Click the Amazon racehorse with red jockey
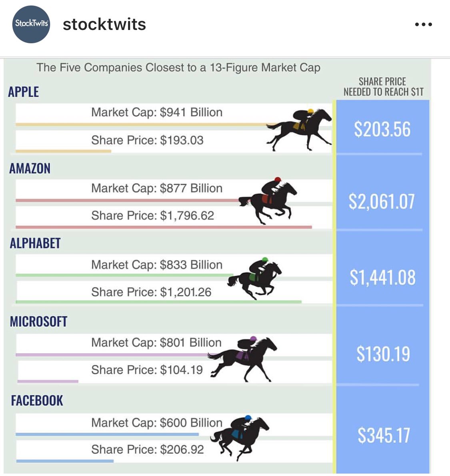 point(268,201)
